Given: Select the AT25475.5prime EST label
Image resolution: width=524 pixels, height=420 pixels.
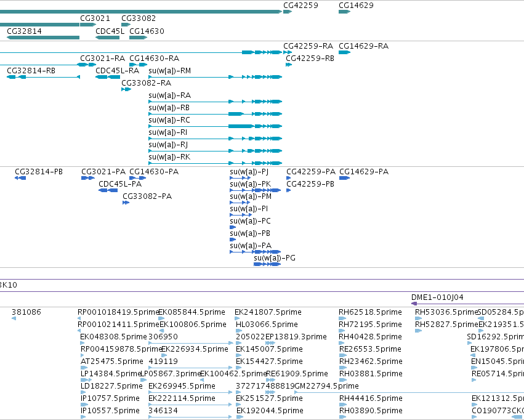Looking at the screenshot, I should pyautogui.click(x=112, y=361).
